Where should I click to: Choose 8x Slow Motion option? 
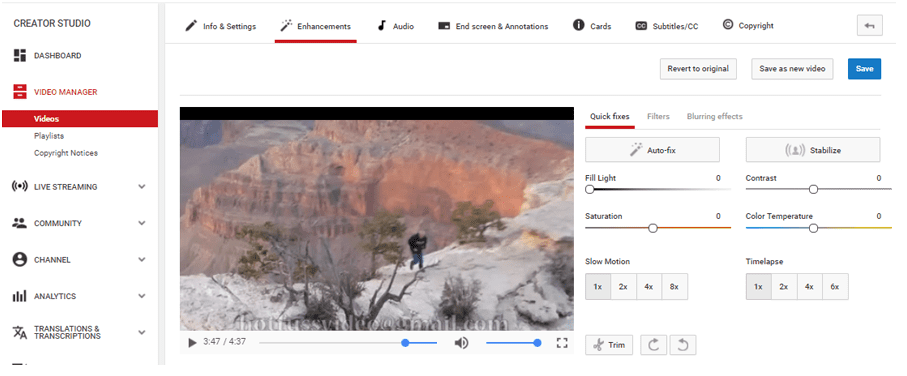[x=674, y=286]
